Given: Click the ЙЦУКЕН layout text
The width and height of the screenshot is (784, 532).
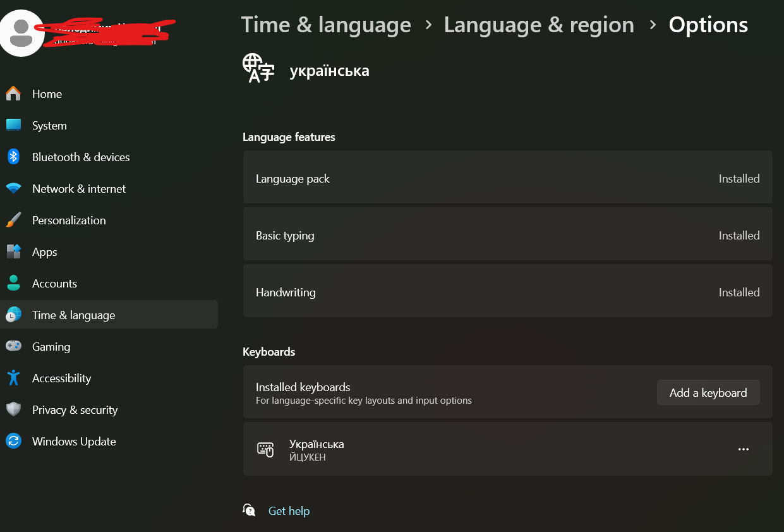Looking at the screenshot, I should (x=307, y=457).
